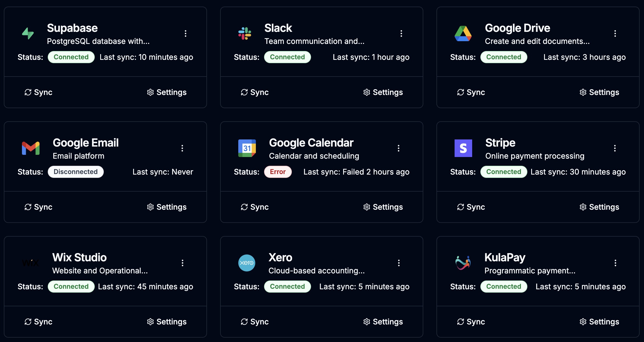This screenshot has height=342, width=644.
Task: Open Settings for Google Calendar
Action: pos(383,207)
